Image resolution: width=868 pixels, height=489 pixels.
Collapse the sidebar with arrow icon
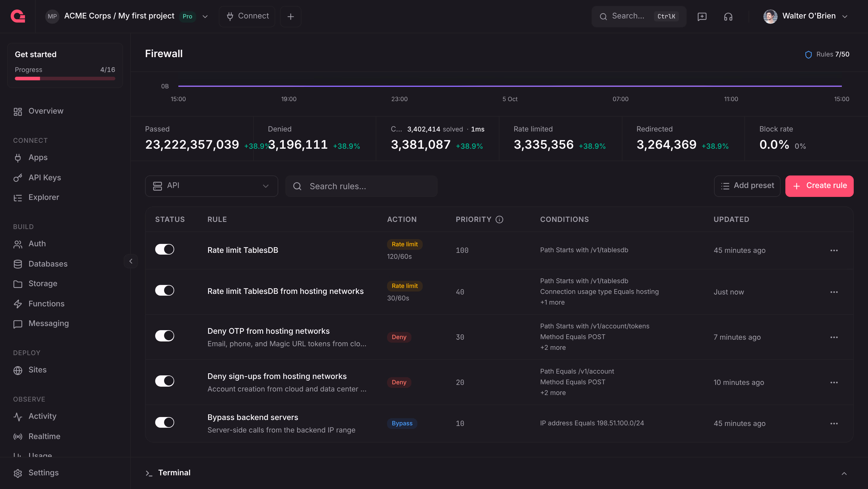coord(131,261)
